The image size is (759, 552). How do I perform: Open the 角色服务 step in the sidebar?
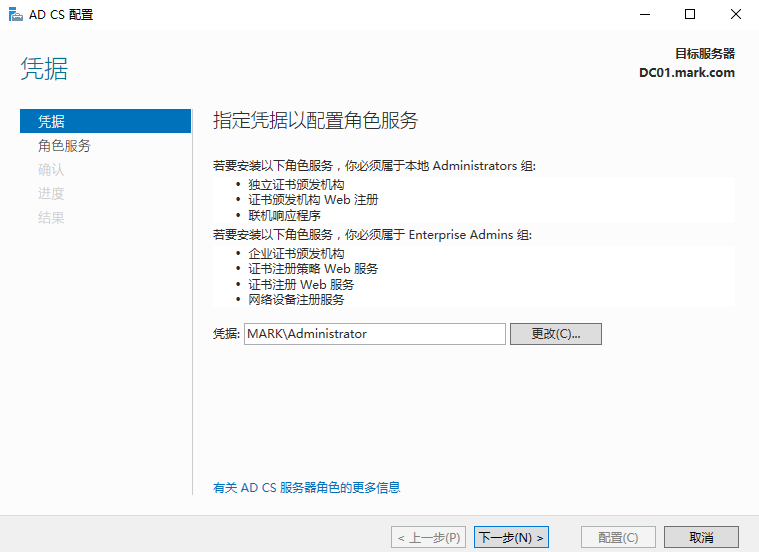click(64, 146)
